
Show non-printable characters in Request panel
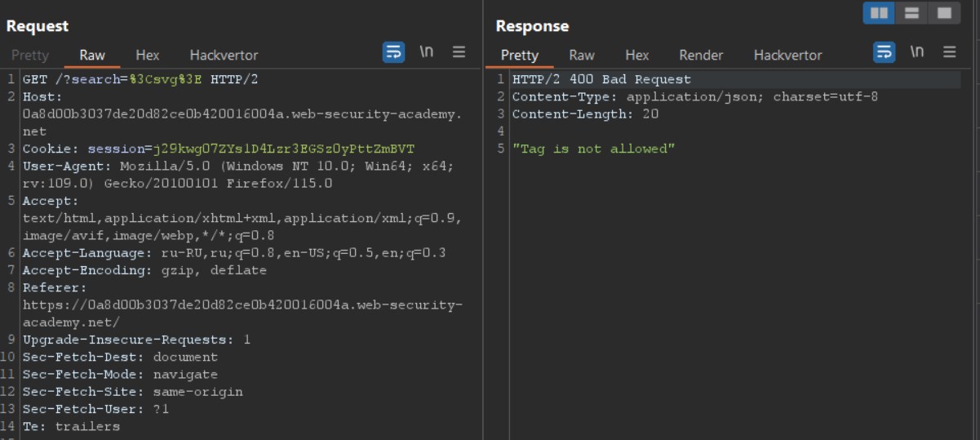coord(426,52)
